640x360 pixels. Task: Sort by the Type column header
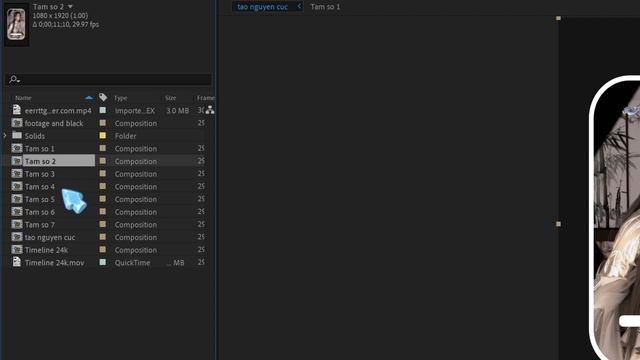[x=120, y=98]
